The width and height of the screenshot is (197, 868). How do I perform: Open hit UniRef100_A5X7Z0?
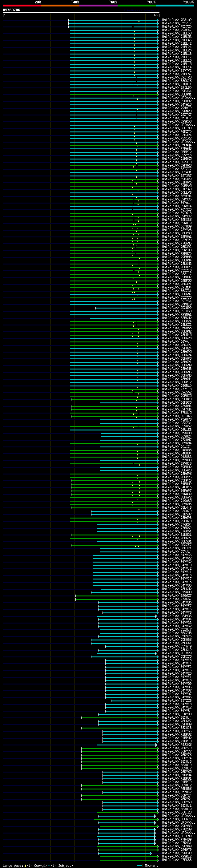[177, 26]
